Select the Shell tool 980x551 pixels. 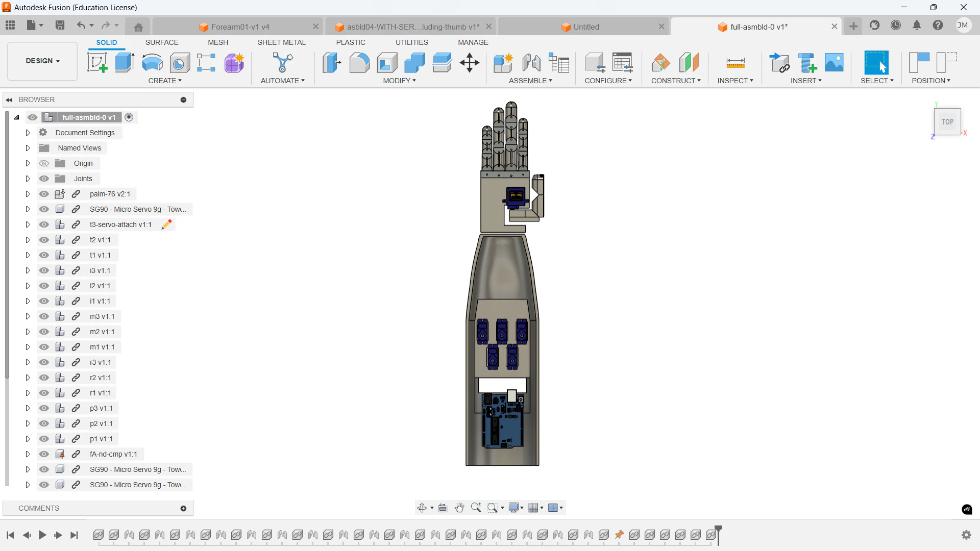(x=387, y=63)
